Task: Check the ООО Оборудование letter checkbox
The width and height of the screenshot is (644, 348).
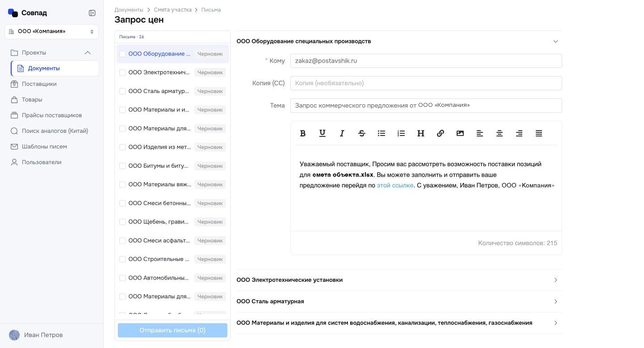Action: (x=123, y=54)
